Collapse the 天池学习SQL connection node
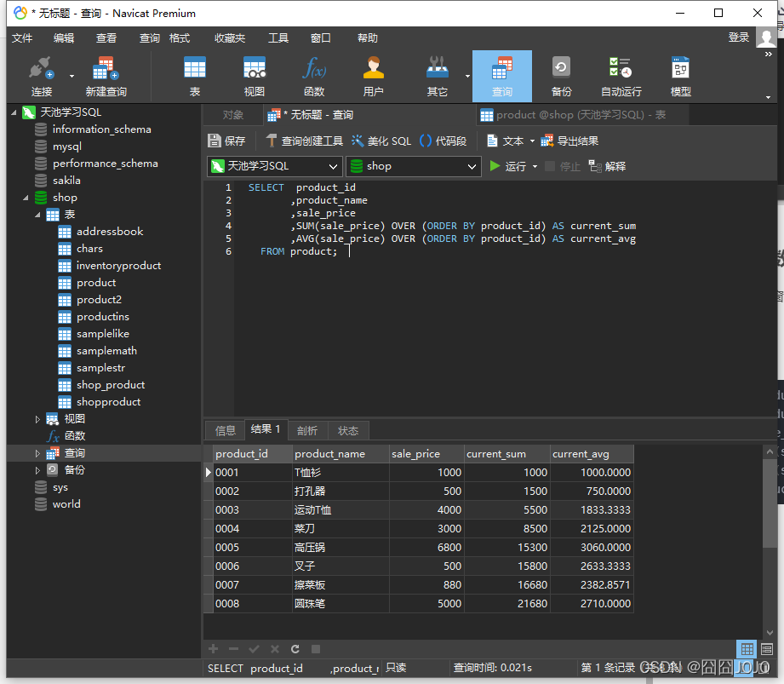Viewport: 784px width, 684px height. (14, 112)
